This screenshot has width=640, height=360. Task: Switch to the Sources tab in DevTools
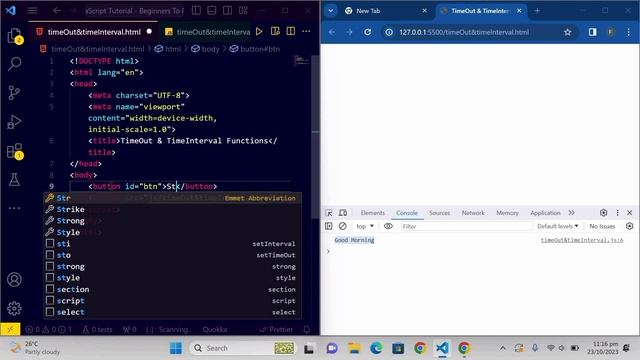439,213
